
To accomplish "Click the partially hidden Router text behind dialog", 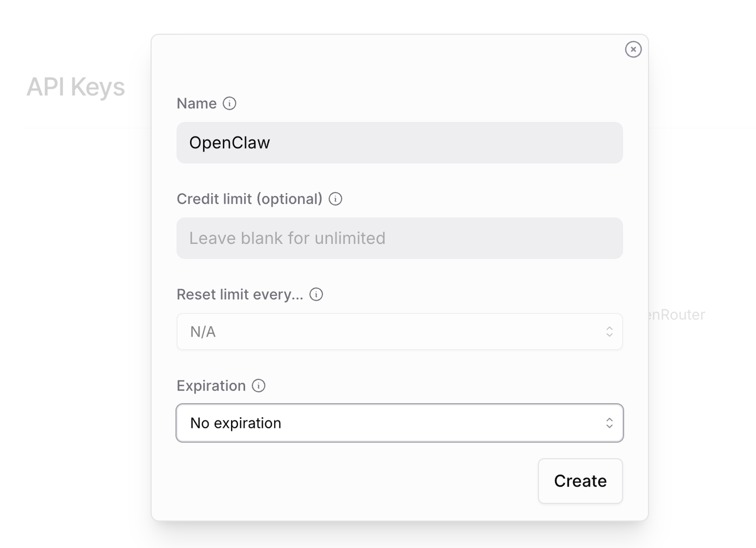I will coord(677,315).
